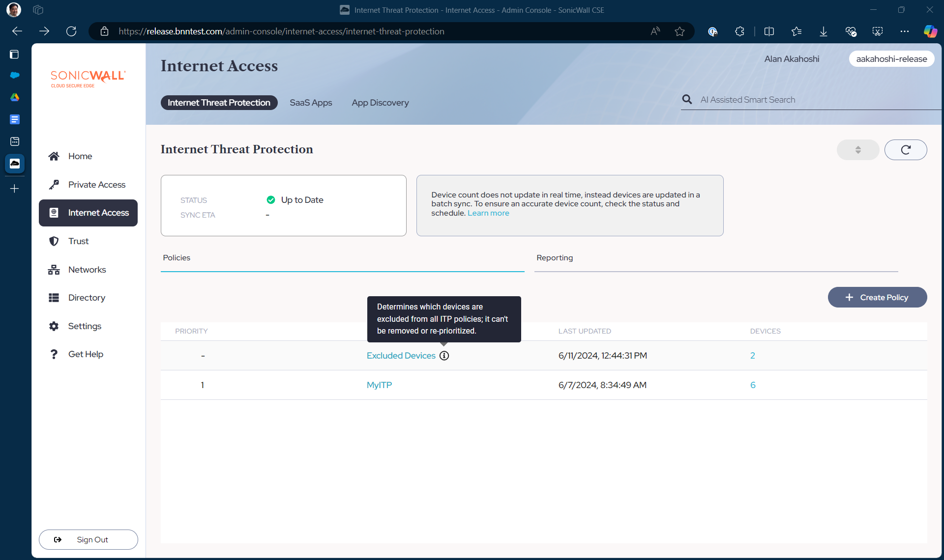Open the SaaS Apps tab
Screen dimensions: 944x560
point(311,103)
